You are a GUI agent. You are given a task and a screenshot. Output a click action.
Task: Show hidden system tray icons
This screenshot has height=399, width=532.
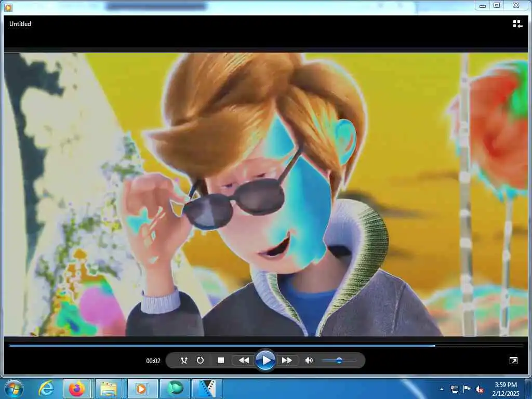click(x=442, y=389)
